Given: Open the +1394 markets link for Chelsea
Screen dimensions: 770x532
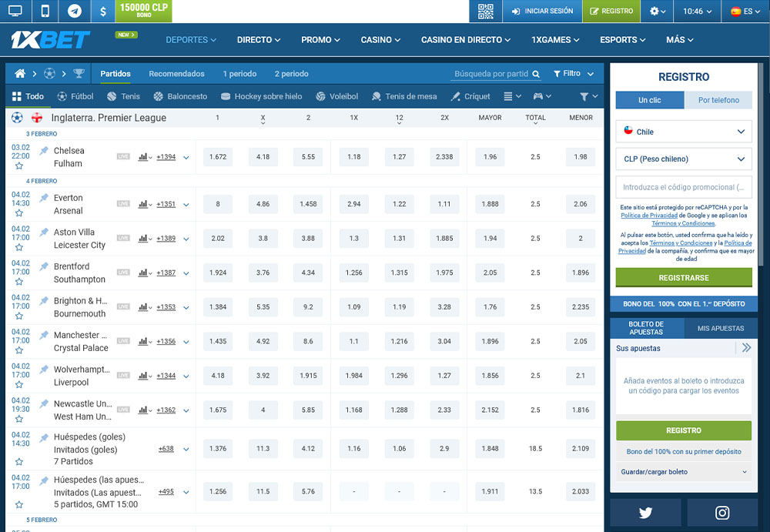Looking at the screenshot, I should tap(166, 157).
